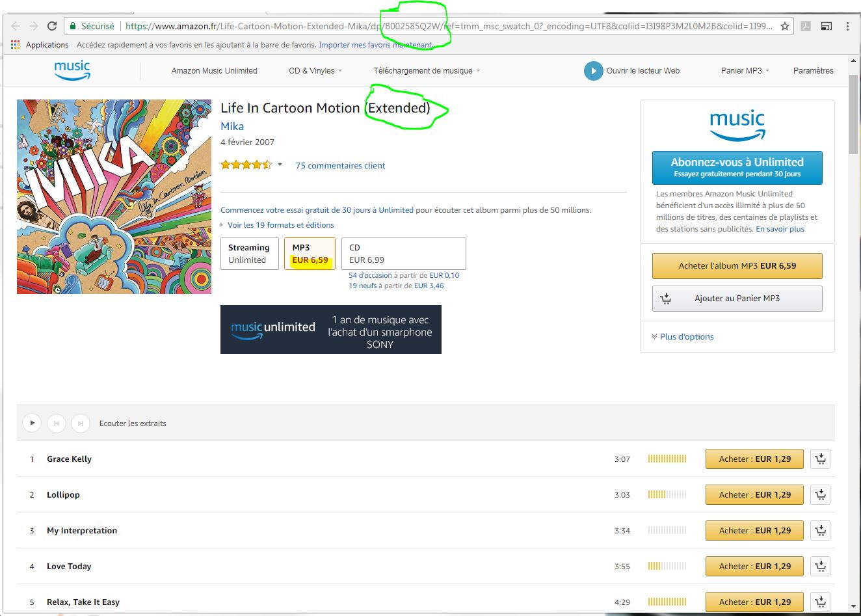Click the Love Today popularity bar
This screenshot has height=616, width=861.
[x=667, y=567]
